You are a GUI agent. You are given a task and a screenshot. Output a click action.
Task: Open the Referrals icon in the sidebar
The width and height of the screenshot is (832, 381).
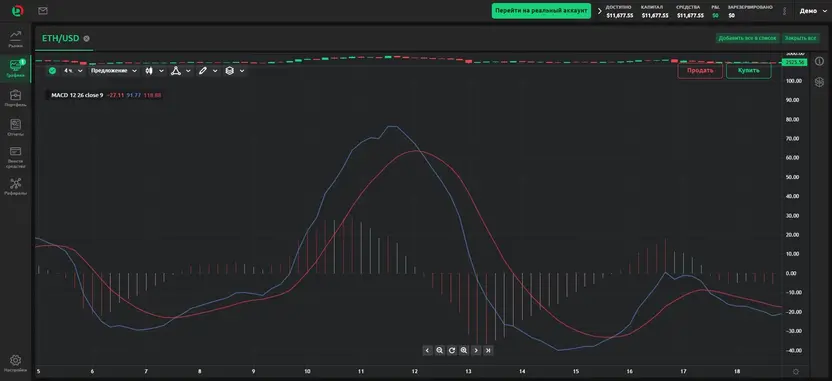[15, 186]
